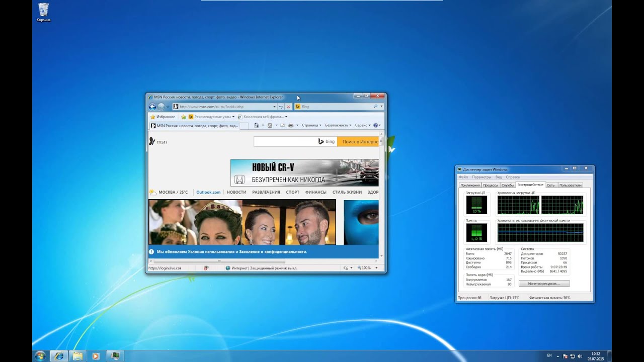The image size is (644, 362).
Task: Open the СТИЛЬ ЖИЗНИ link
Action: (347, 192)
